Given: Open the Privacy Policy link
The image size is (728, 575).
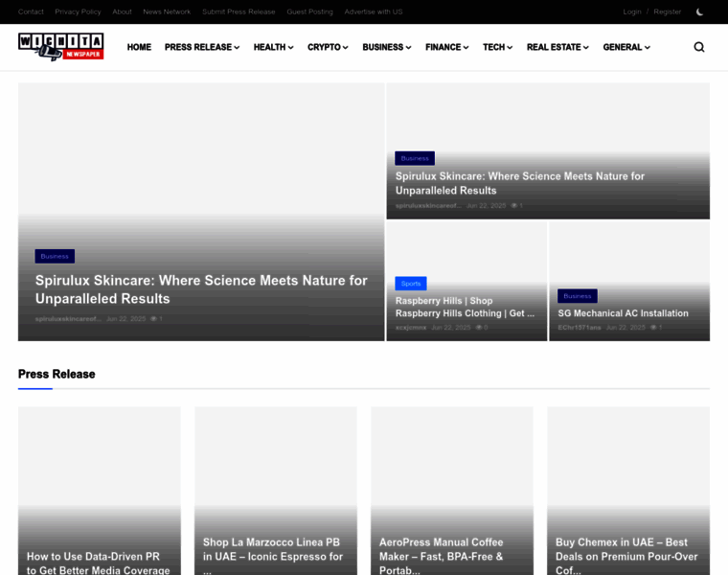Looking at the screenshot, I should (x=78, y=11).
